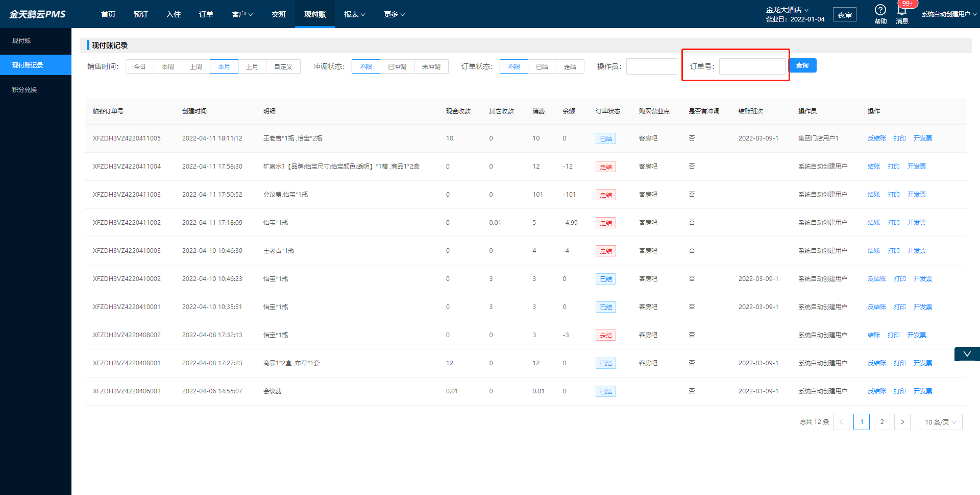
Task: Select 本周 sale time filter
Action: [168, 66]
